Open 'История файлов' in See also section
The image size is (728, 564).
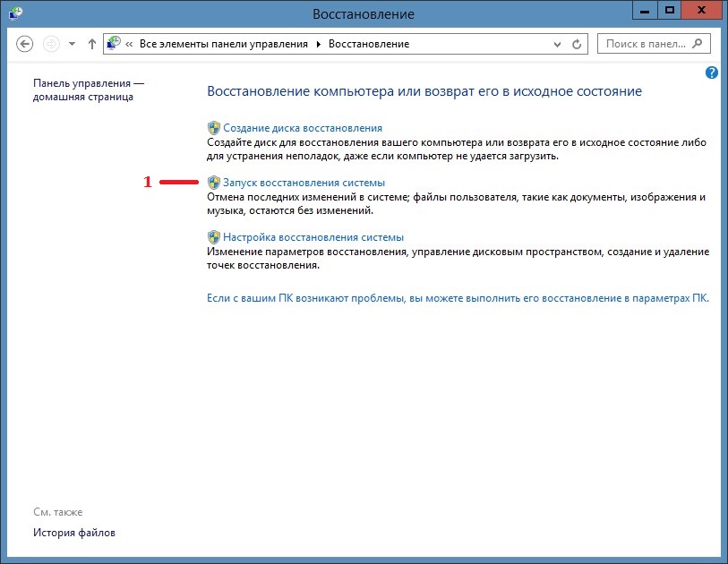click(x=74, y=533)
